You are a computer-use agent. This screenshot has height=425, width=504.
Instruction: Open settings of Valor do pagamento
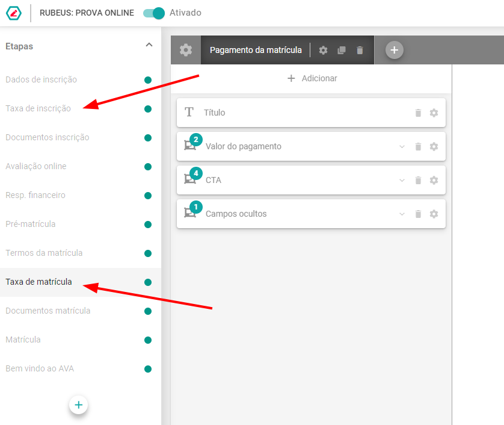pos(434,147)
